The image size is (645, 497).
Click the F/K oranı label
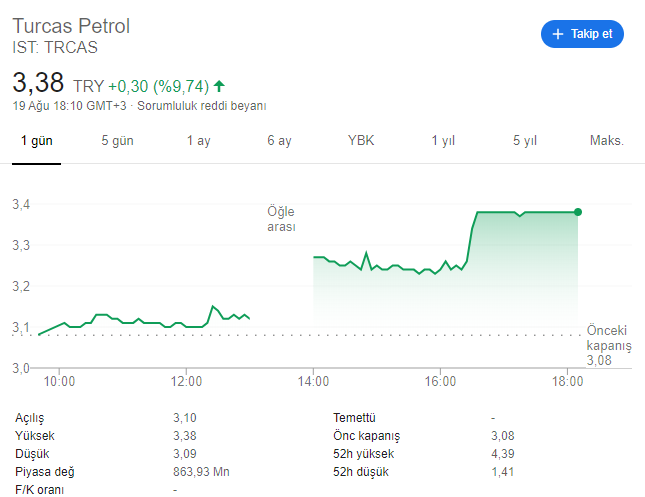[x=39, y=490]
